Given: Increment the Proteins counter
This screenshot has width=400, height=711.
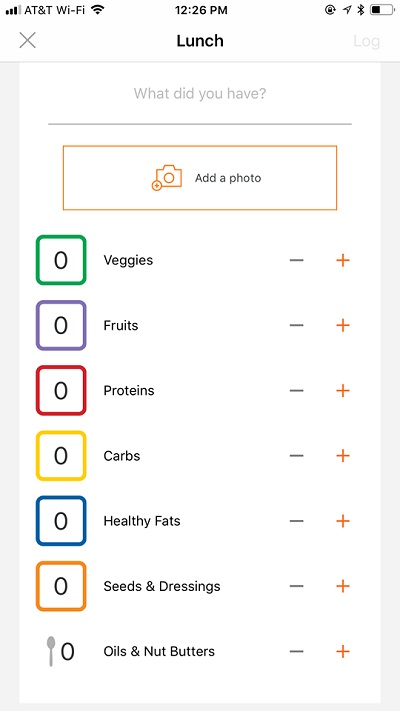Looking at the screenshot, I should pos(343,390).
